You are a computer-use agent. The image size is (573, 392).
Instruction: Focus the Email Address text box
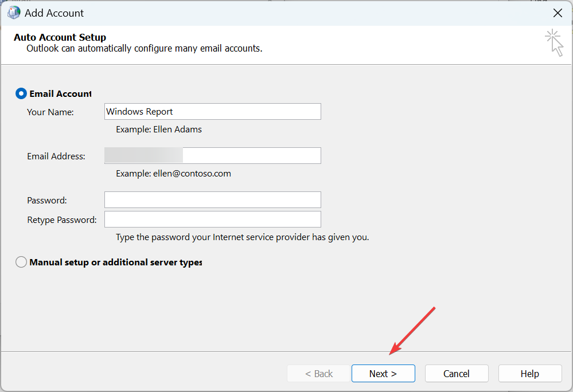[213, 155]
